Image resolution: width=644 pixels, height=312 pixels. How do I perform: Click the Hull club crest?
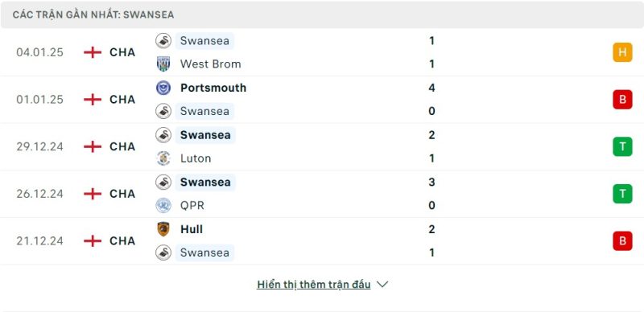(163, 229)
